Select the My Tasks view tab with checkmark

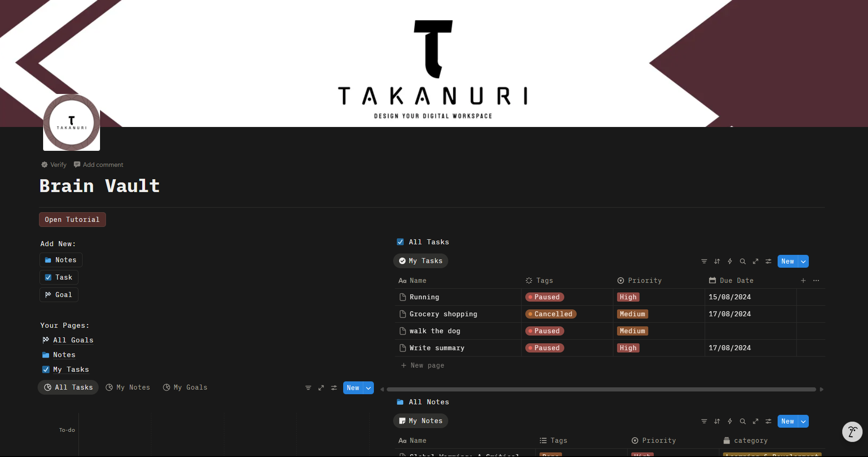tap(421, 261)
